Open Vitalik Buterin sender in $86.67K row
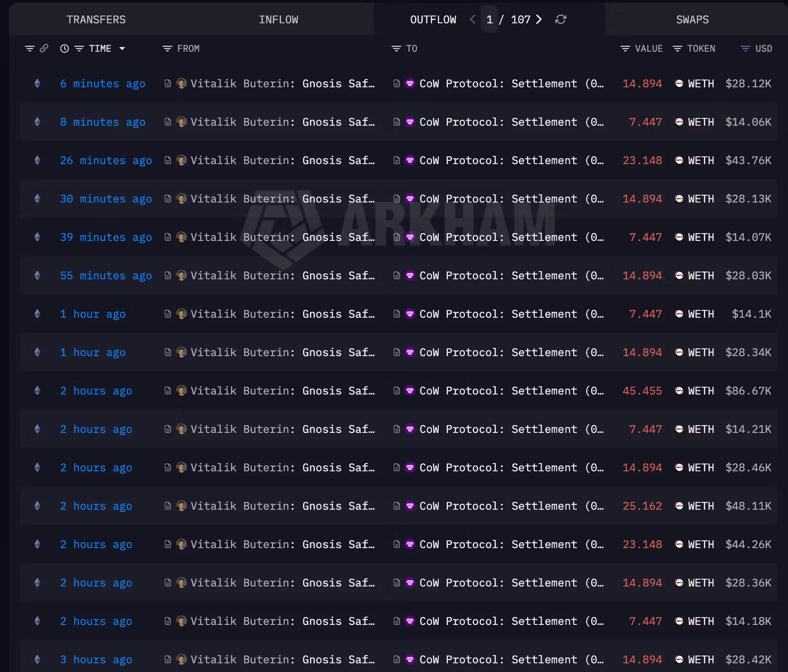 pyautogui.click(x=282, y=391)
